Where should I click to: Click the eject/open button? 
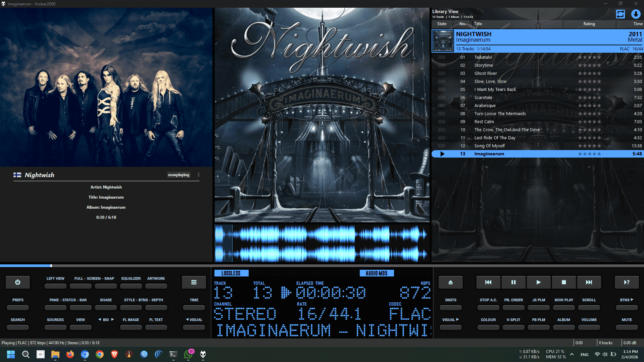[450, 282]
